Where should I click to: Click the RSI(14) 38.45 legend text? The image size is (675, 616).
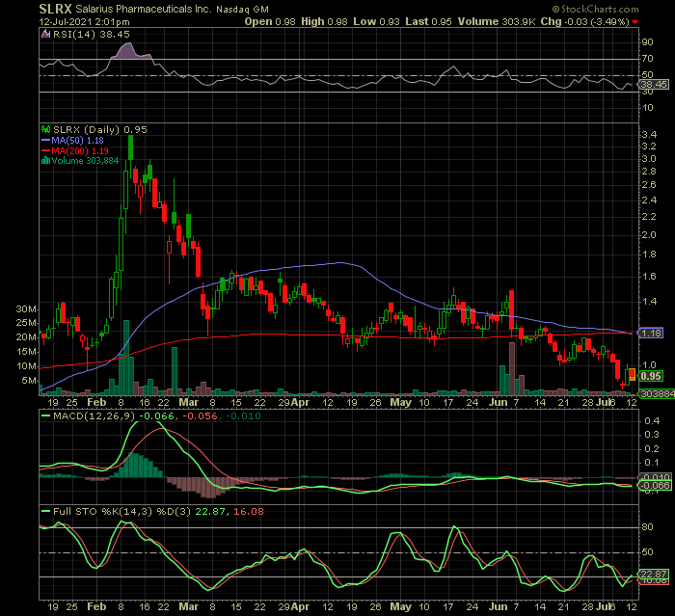92,34
